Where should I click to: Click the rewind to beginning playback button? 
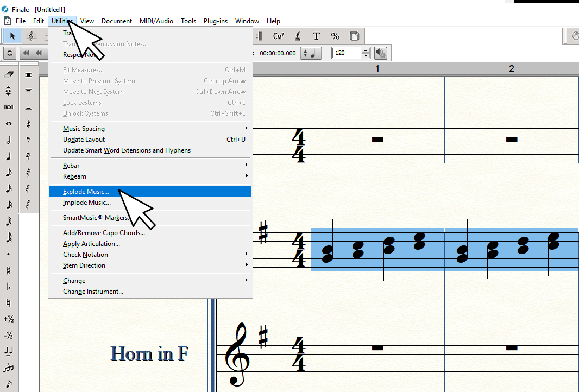click(x=26, y=53)
